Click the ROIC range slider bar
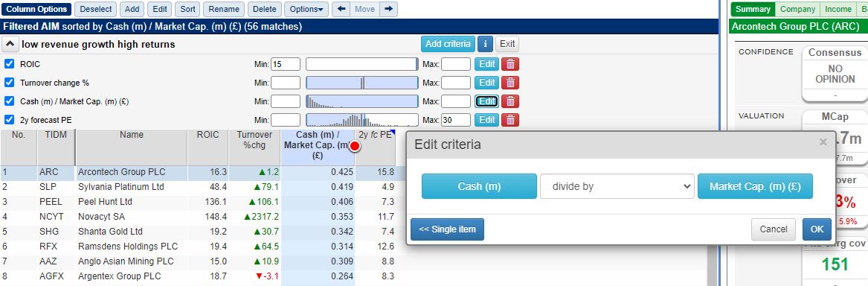The image size is (868, 286). click(362, 64)
